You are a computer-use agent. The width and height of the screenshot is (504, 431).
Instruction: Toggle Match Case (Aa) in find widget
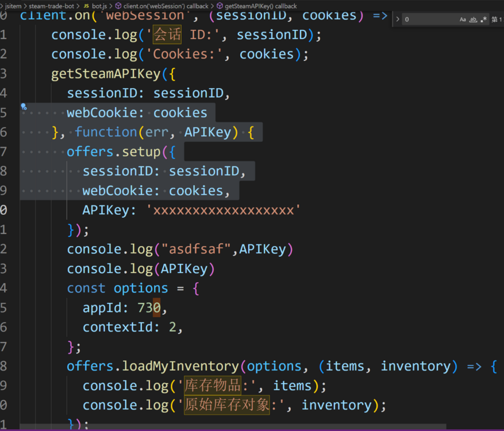pyautogui.click(x=463, y=20)
